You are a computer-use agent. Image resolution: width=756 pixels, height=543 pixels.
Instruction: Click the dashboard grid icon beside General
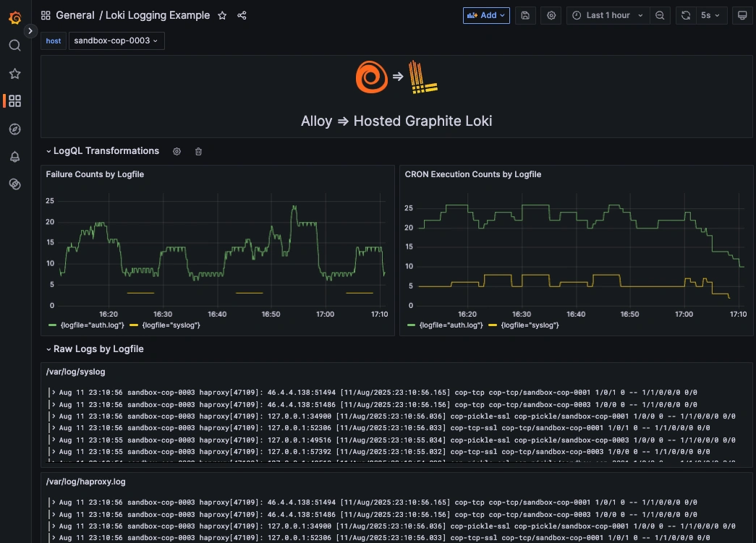tap(46, 15)
